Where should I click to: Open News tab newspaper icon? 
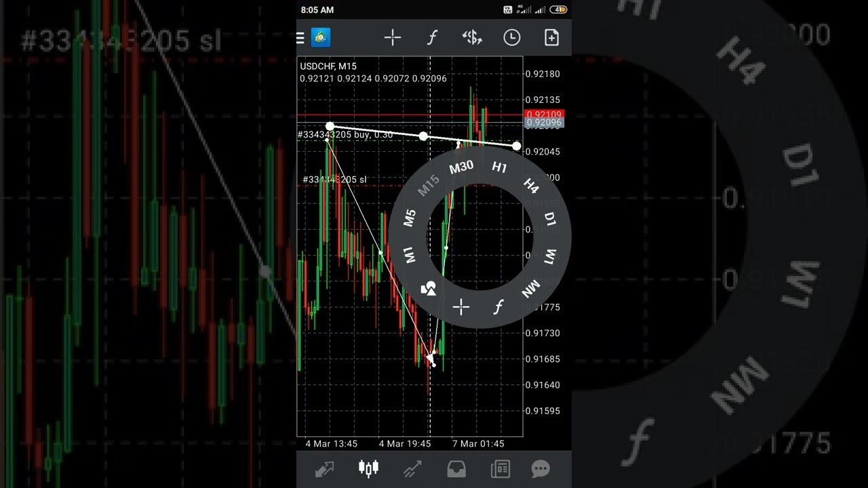500,469
